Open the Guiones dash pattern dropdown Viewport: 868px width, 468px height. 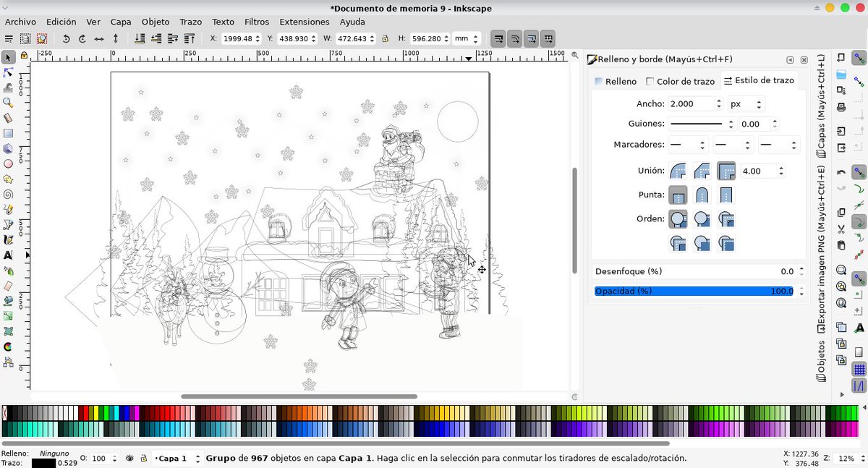[x=701, y=124]
